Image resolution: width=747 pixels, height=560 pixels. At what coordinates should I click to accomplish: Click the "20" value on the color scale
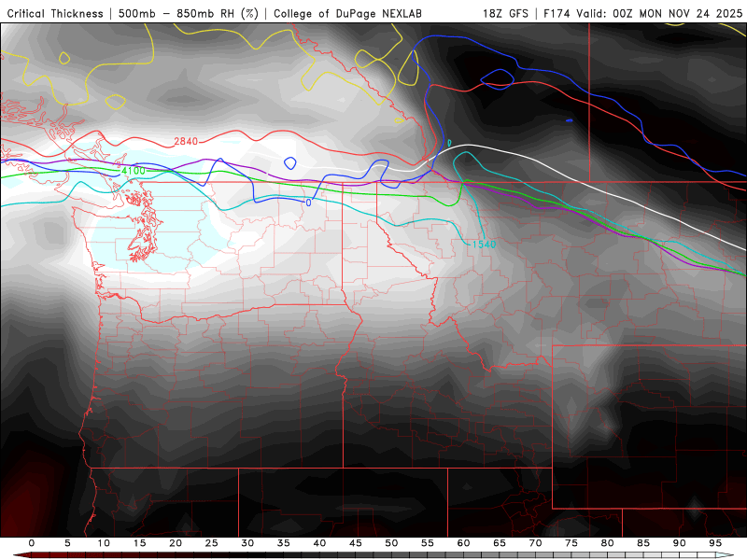(176, 543)
